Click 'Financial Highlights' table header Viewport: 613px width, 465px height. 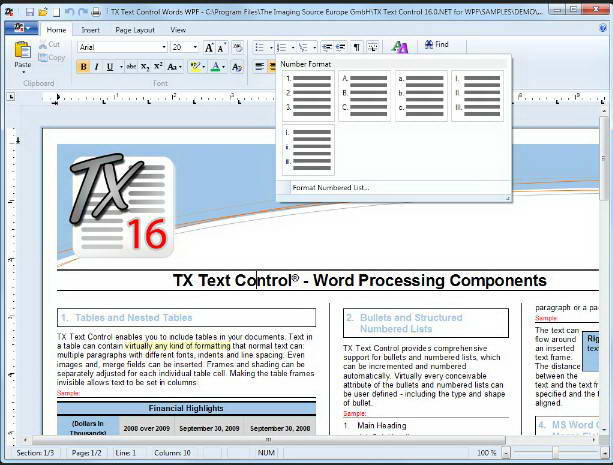(x=186, y=408)
